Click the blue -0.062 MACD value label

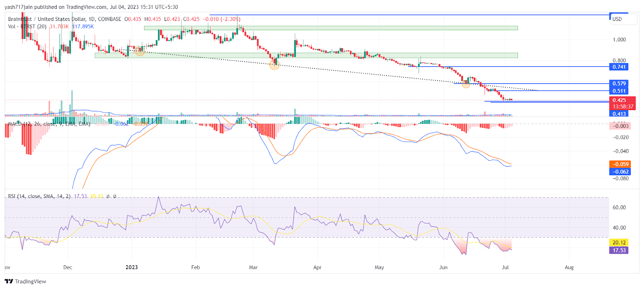point(620,172)
